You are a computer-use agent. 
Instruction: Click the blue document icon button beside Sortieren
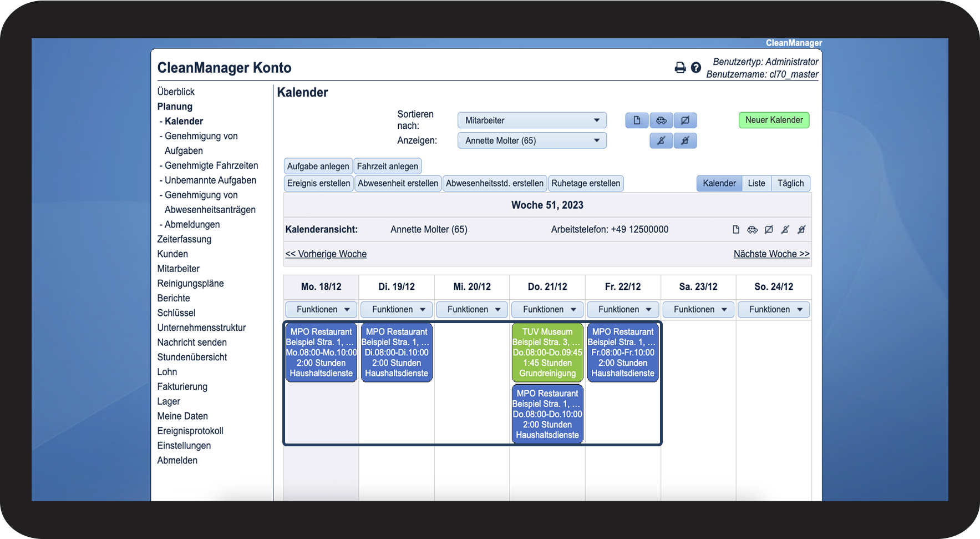coord(637,120)
